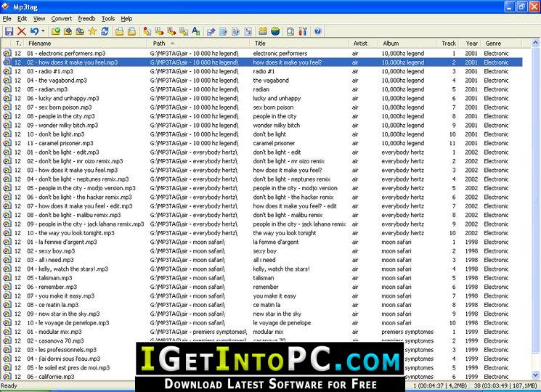Select file '10 - the way you look tonight.mp3'
The image size is (541, 392).
click(x=70, y=233)
